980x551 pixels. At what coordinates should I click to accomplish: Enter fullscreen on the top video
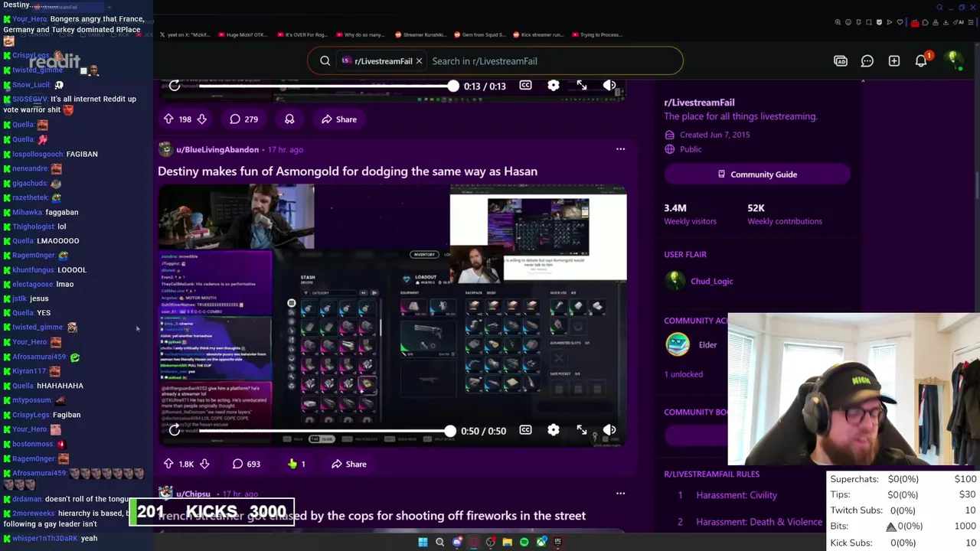click(582, 86)
